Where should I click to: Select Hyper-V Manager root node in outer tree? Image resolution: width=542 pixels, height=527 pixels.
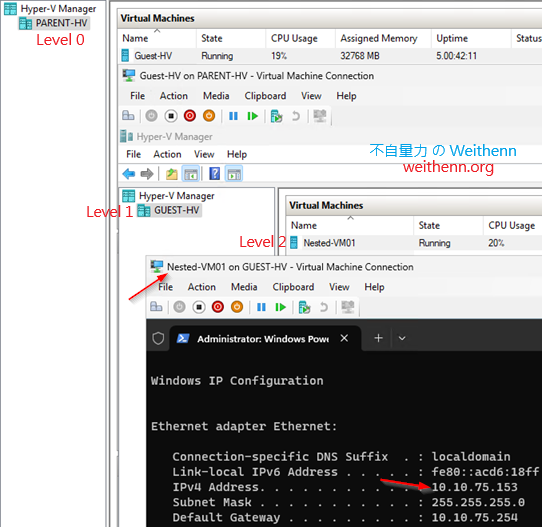coord(50,9)
